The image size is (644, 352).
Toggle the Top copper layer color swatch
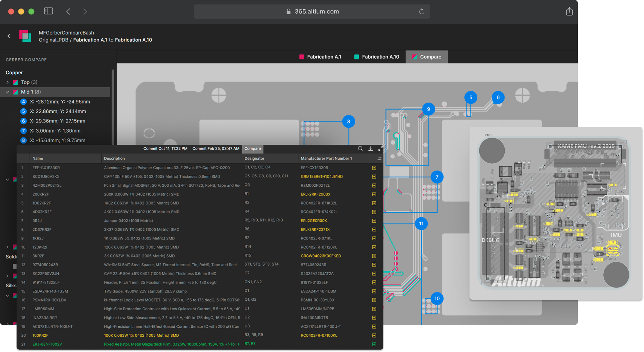pyautogui.click(x=15, y=82)
